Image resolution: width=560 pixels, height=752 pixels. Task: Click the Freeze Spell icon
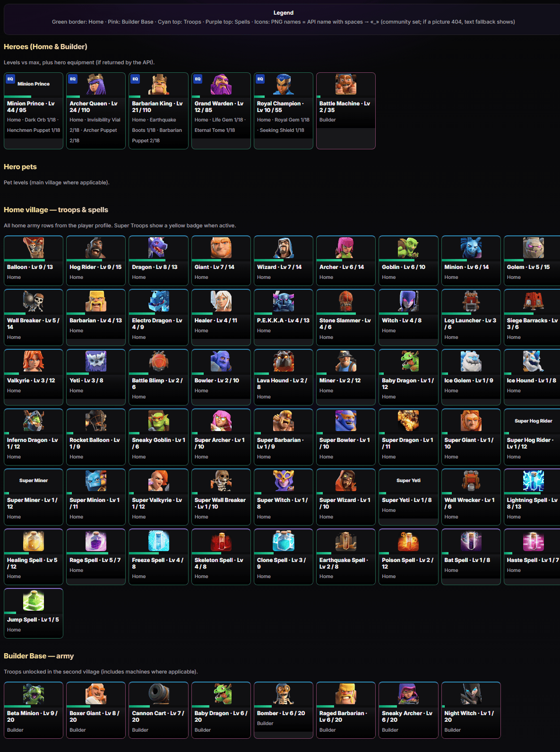[158, 541]
